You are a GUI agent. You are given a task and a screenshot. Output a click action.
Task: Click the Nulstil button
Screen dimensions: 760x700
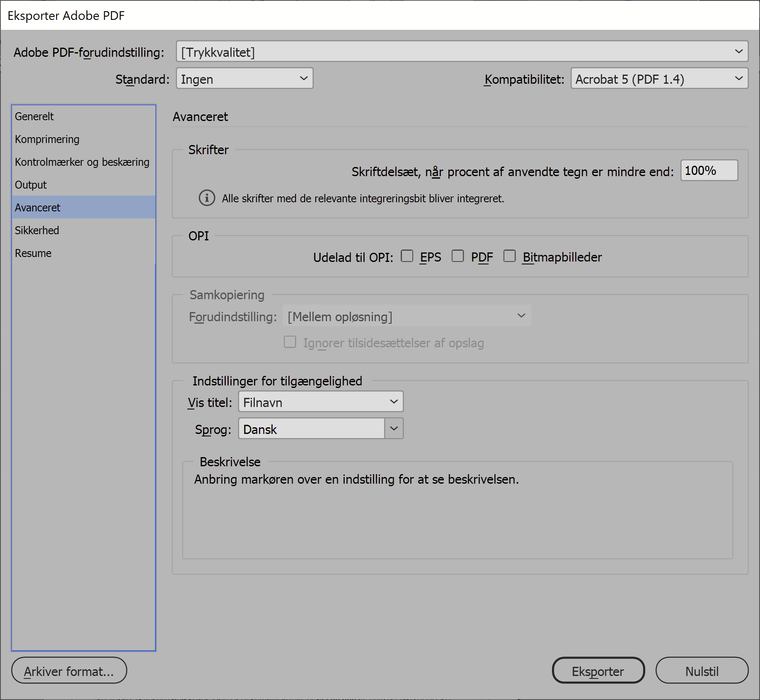[x=702, y=670]
